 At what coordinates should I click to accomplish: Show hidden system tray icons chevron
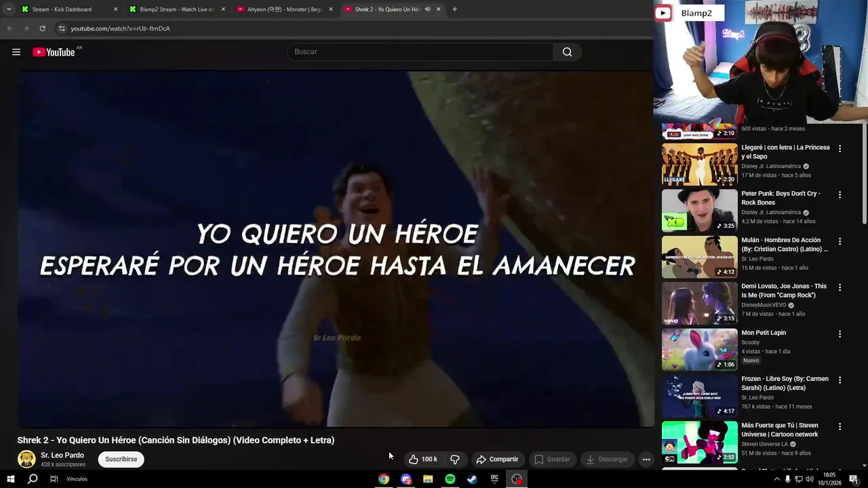click(776, 479)
